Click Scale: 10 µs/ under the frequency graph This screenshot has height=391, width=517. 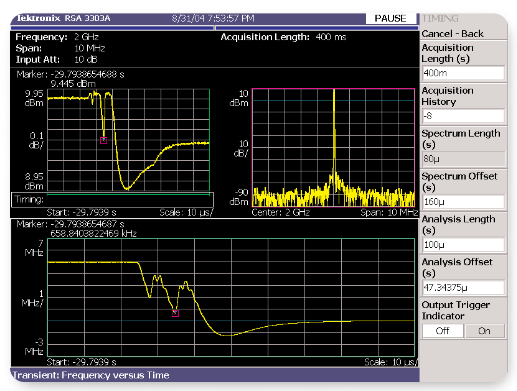(391, 362)
